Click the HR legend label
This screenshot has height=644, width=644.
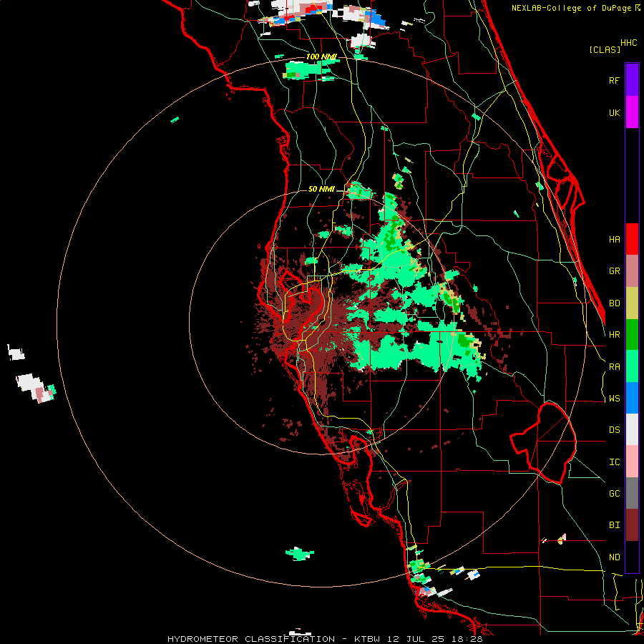click(x=614, y=335)
